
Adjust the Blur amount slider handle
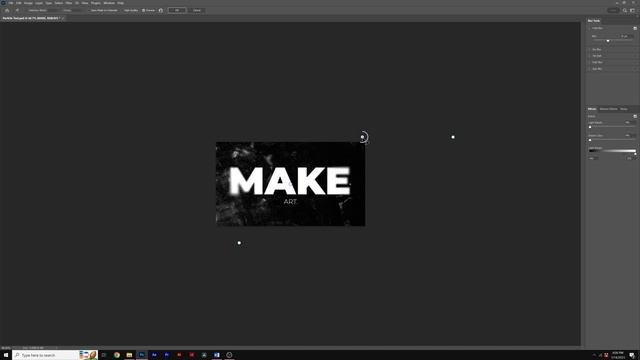pos(608,41)
